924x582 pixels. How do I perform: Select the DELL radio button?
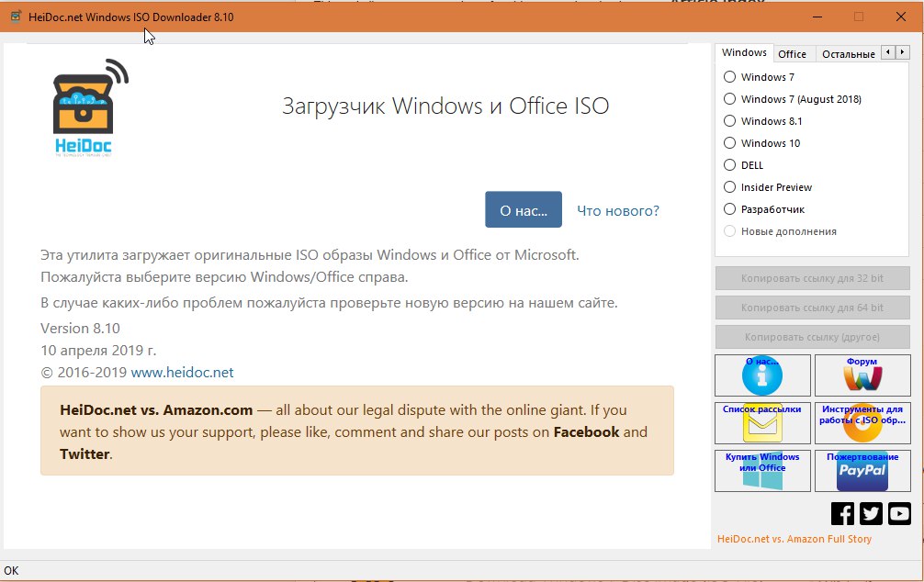click(729, 165)
